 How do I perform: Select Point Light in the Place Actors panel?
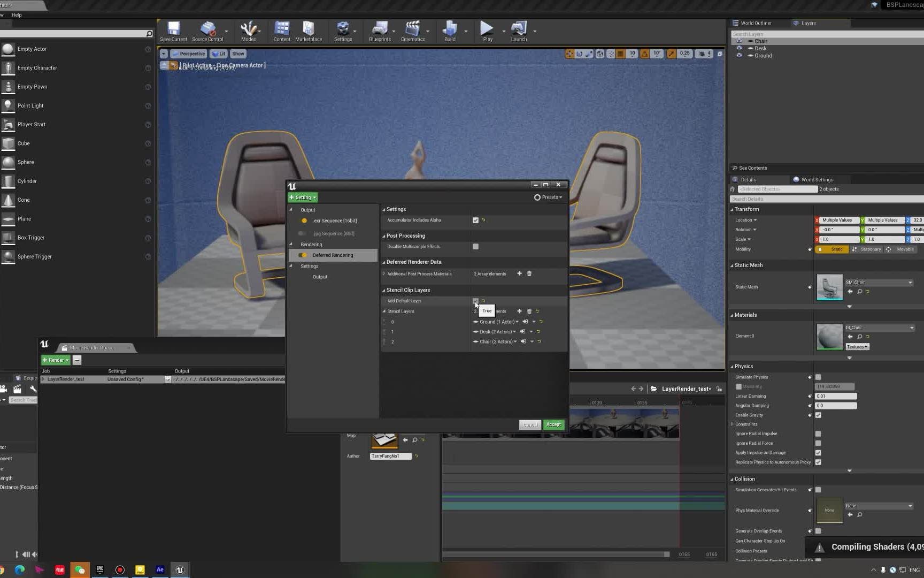pyautogui.click(x=29, y=105)
